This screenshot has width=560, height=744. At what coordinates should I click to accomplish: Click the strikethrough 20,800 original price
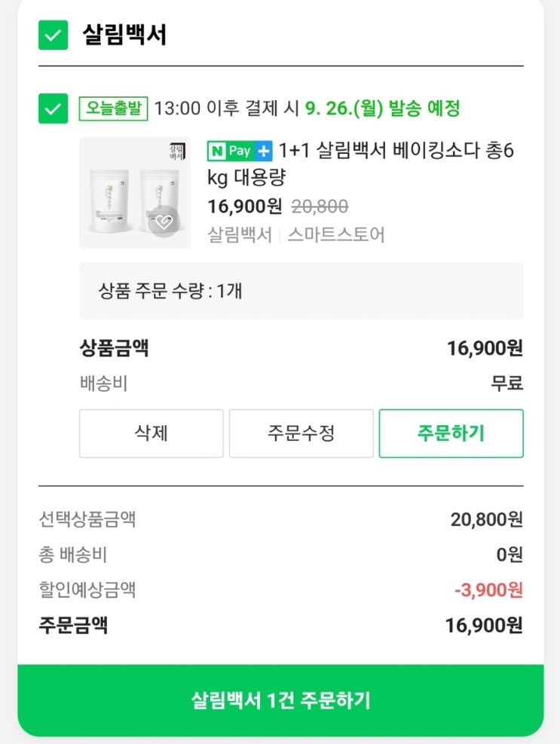click(x=320, y=207)
